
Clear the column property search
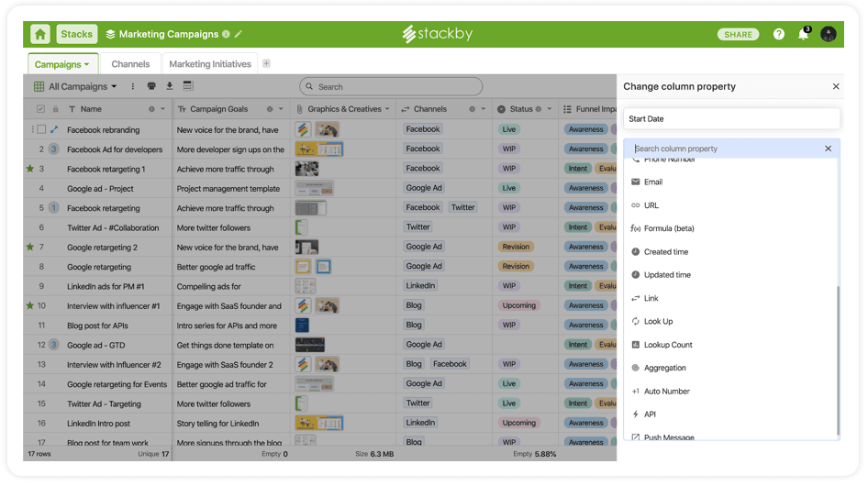829,149
